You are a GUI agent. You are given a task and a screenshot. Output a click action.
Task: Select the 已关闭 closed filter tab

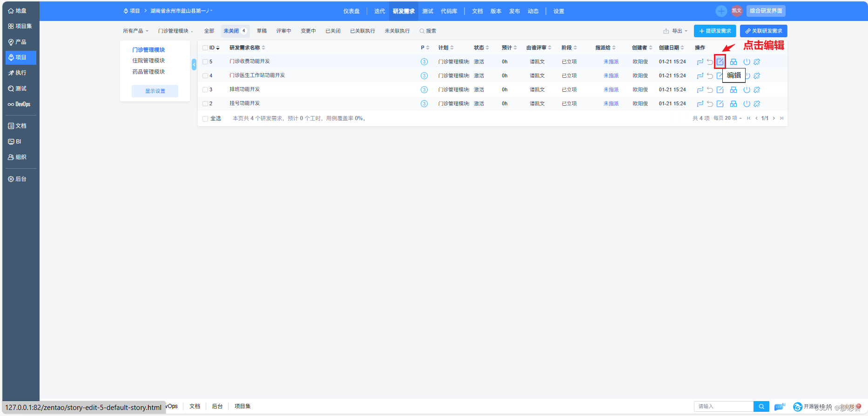click(333, 31)
